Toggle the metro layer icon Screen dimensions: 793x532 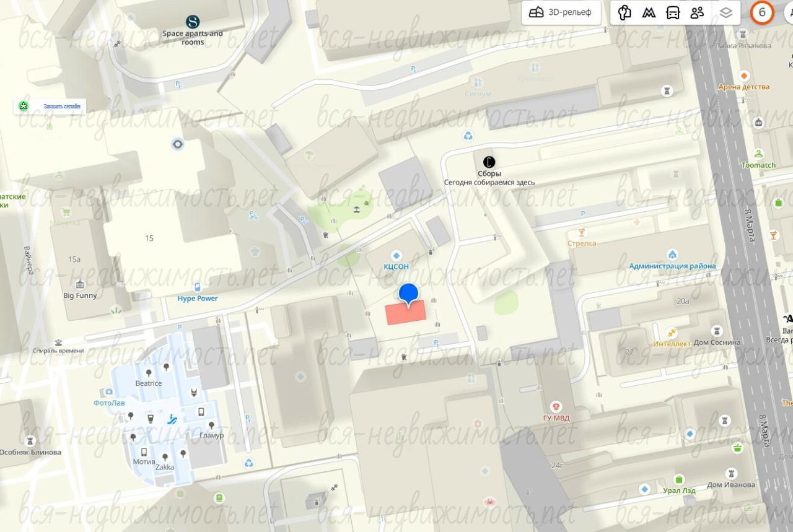pos(649,12)
